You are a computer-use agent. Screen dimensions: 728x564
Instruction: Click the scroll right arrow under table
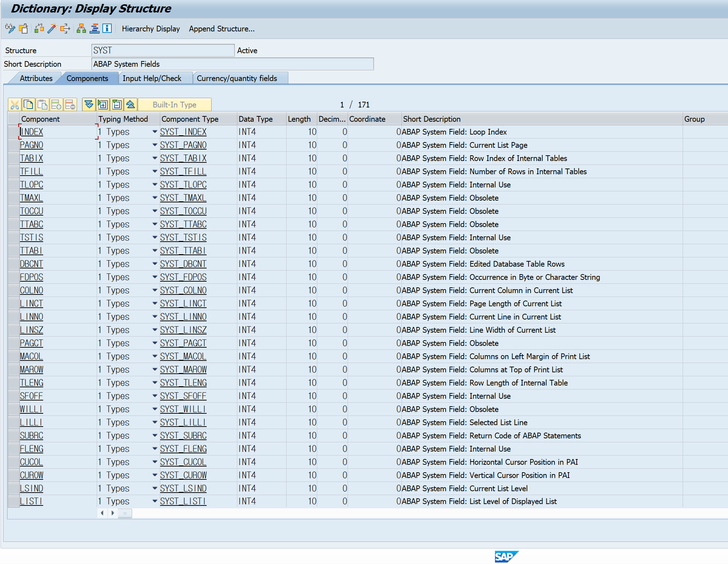[x=113, y=513]
